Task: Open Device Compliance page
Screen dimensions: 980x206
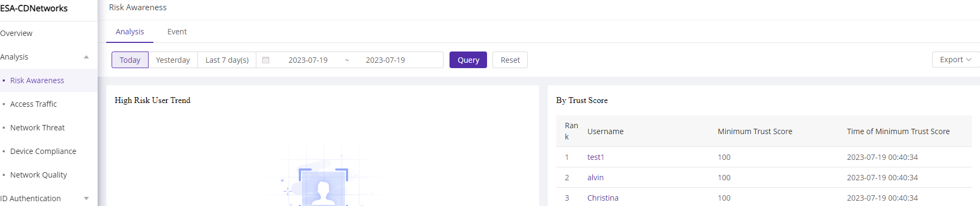Action: pos(43,151)
